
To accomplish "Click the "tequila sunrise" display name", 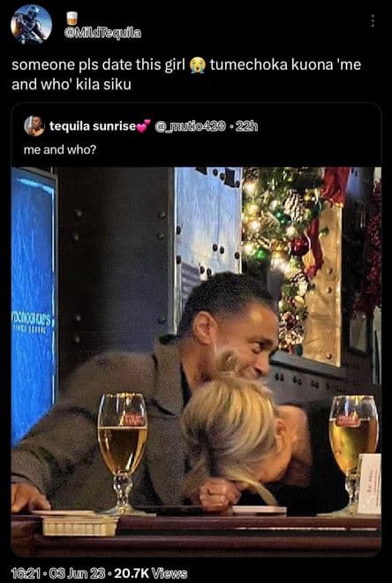I will (93, 126).
